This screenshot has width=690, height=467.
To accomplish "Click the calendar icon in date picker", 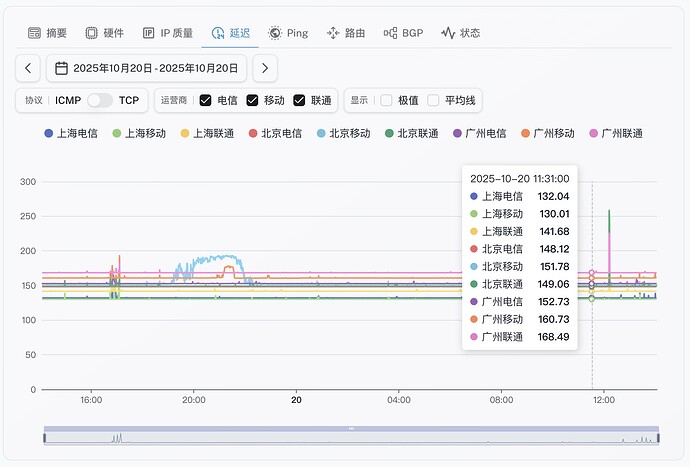I will click(62, 69).
